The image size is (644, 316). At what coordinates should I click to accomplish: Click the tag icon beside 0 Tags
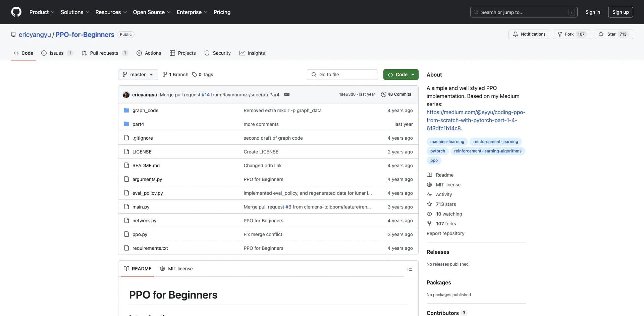[195, 75]
